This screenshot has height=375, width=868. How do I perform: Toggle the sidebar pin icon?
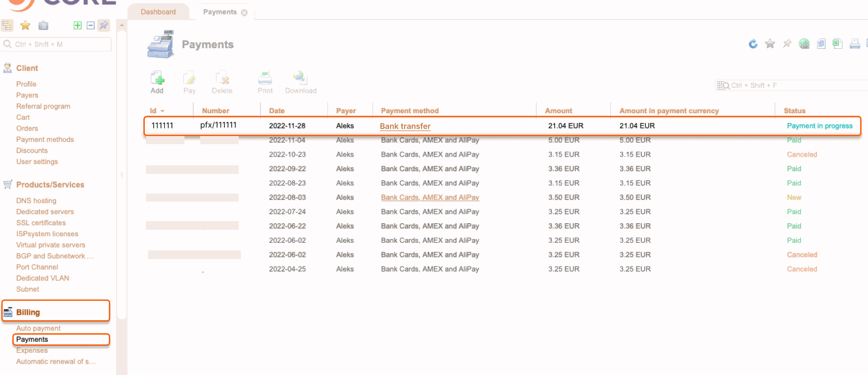[104, 25]
